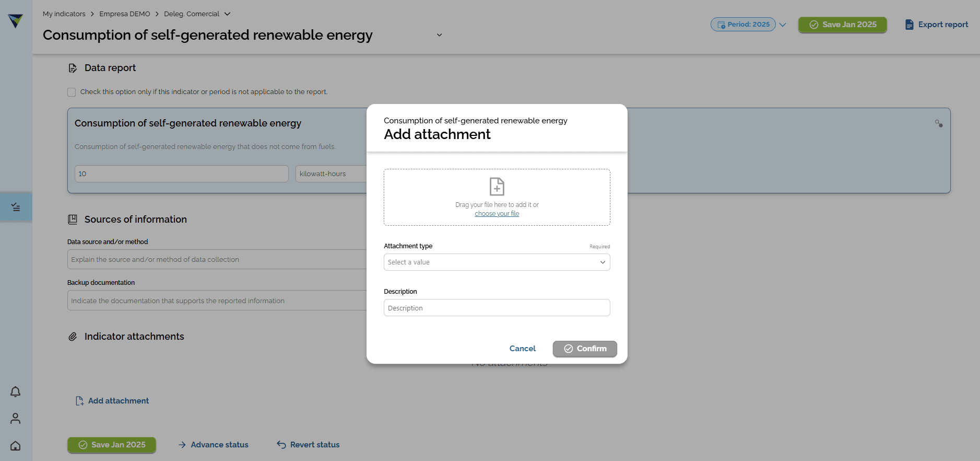Click the app logo in the sidebar

coord(16,21)
